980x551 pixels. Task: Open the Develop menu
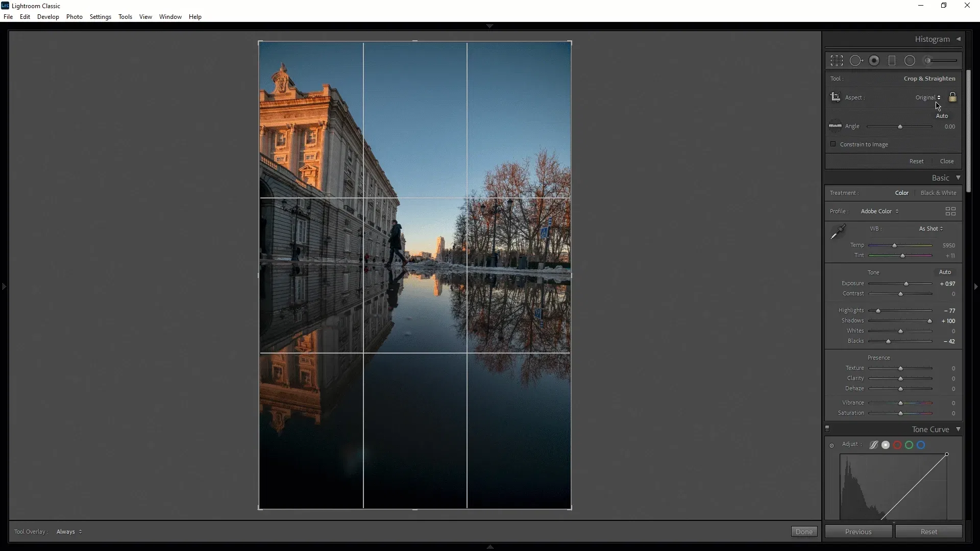point(48,16)
